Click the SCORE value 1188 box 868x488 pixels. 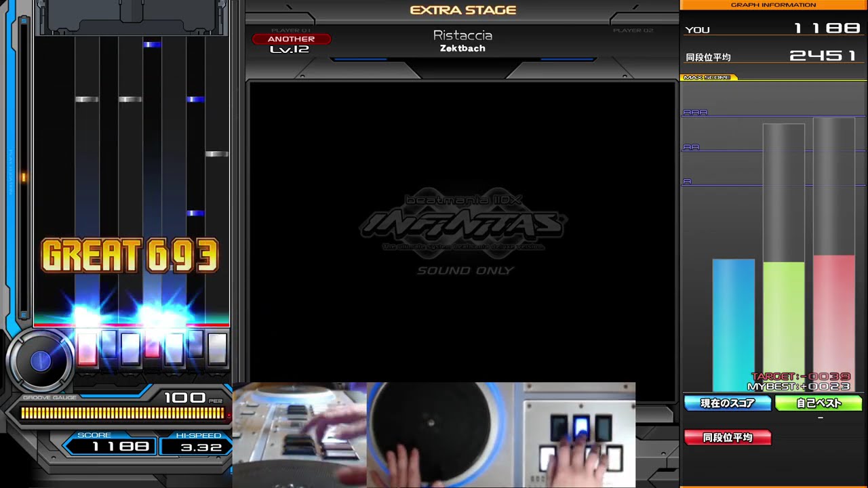pyautogui.click(x=112, y=446)
